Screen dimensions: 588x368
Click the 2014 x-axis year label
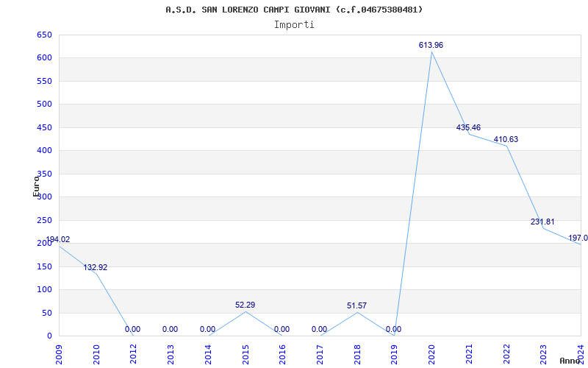(x=208, y=355)
